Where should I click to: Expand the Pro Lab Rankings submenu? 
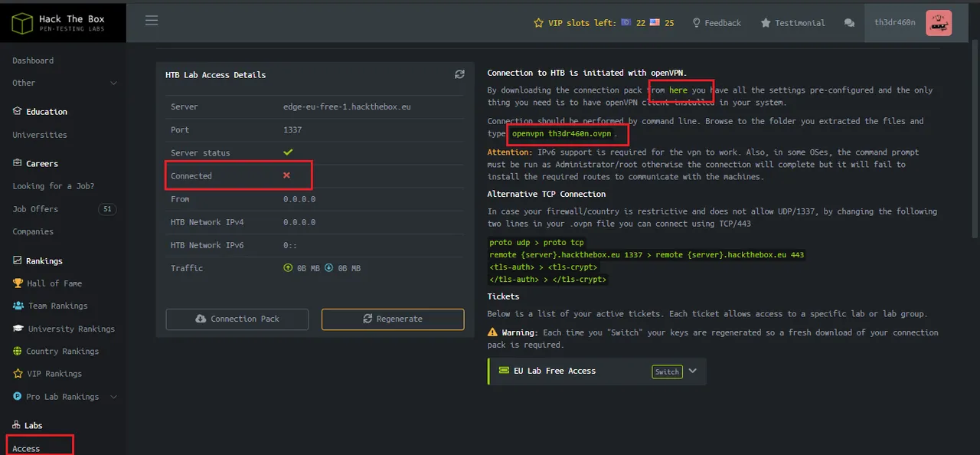pos(113,397)
